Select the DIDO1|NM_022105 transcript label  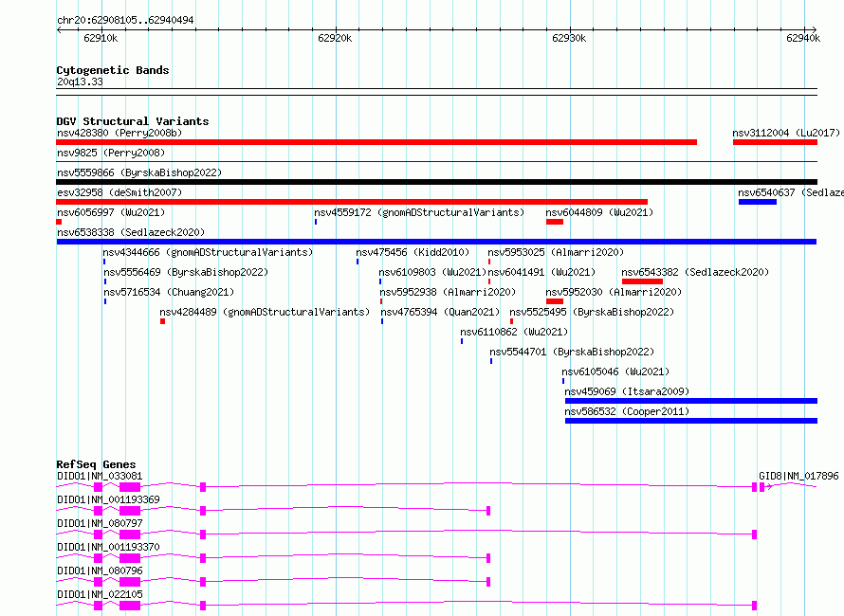coord(100,594)
